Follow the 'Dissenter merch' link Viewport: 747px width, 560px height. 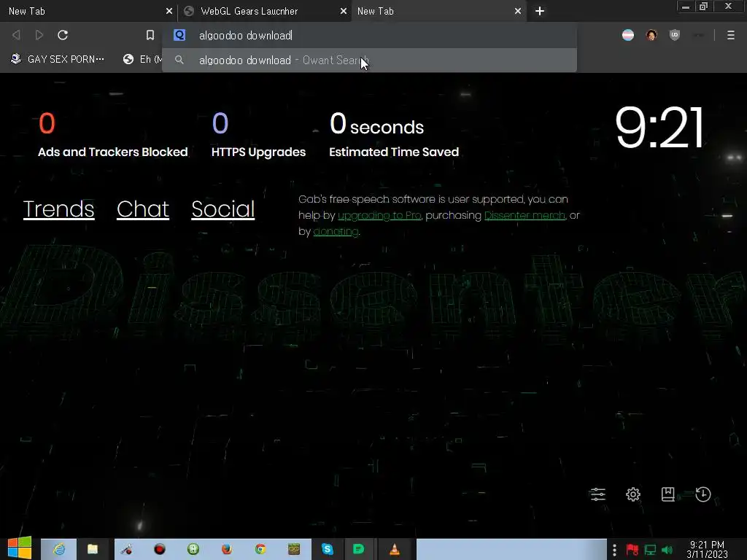(525, 215)
